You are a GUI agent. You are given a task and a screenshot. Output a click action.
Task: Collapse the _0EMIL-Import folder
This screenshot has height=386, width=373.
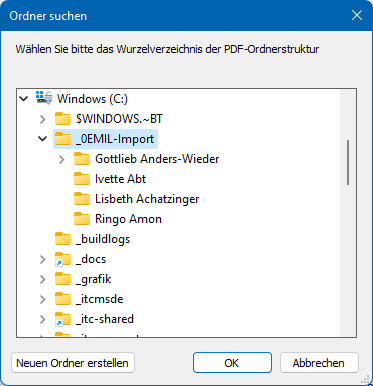tap(43, 138)
